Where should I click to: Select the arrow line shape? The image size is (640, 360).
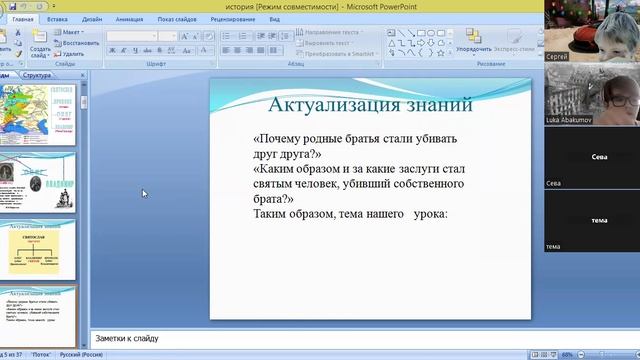tap(411, 33)
